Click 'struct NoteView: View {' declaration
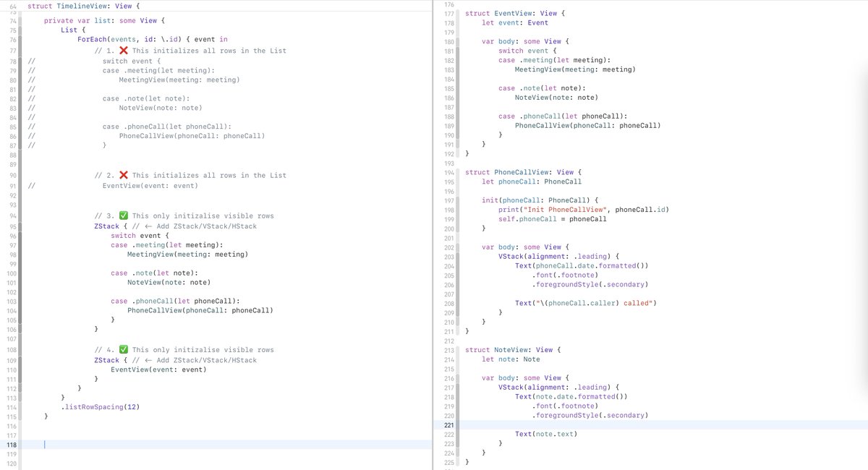The height and width of the screenshot is (470, 868). [513, 350]
